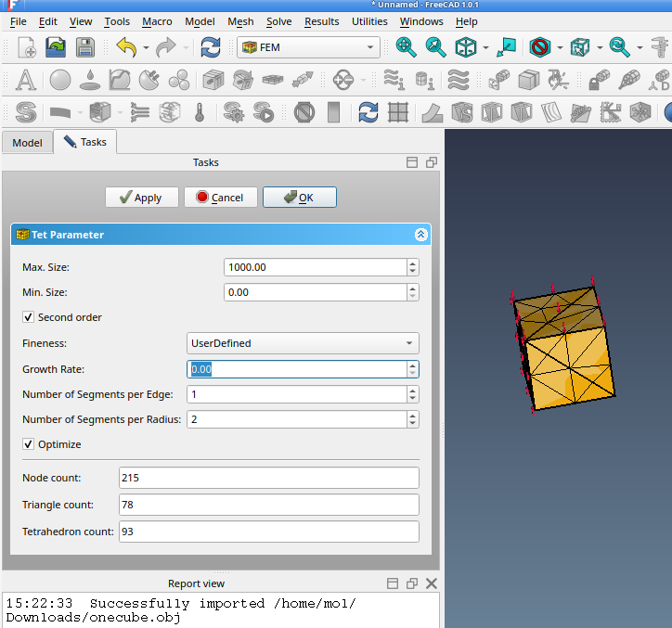Click the Cancel button
This screenshot has height=628, width=672.
(x=220, y=198)
